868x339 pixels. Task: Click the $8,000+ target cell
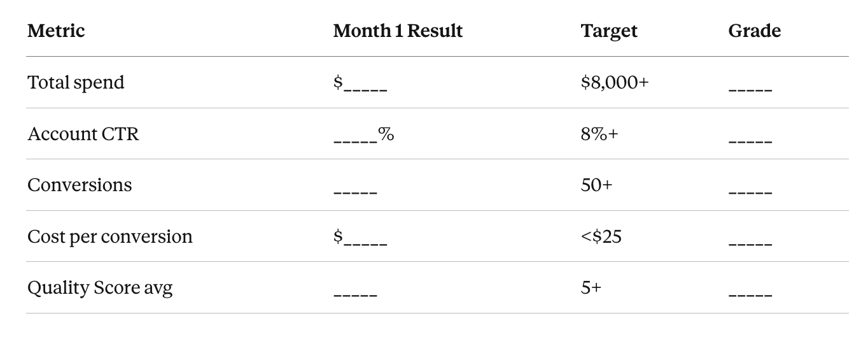pos(615,83)
